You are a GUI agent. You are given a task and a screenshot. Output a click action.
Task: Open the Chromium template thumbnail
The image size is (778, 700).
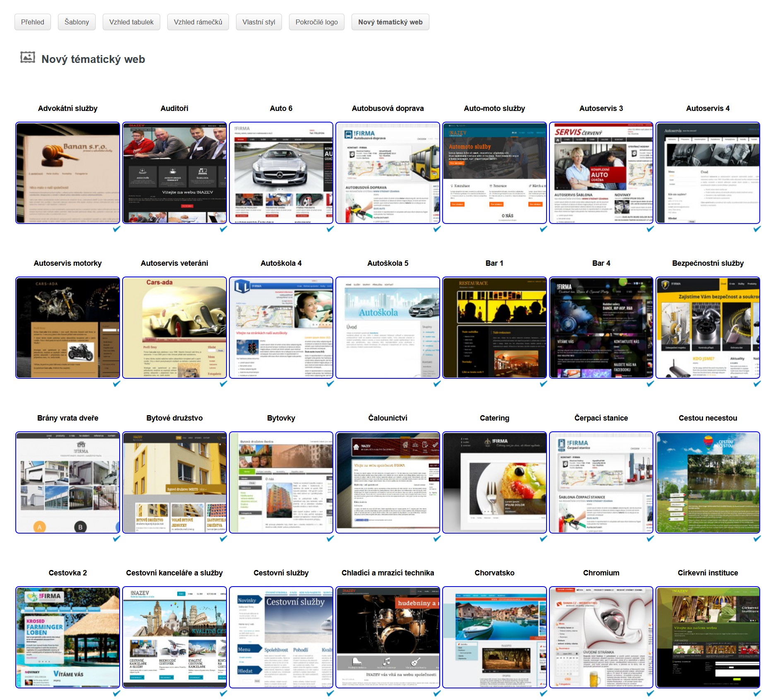point(601,637)
